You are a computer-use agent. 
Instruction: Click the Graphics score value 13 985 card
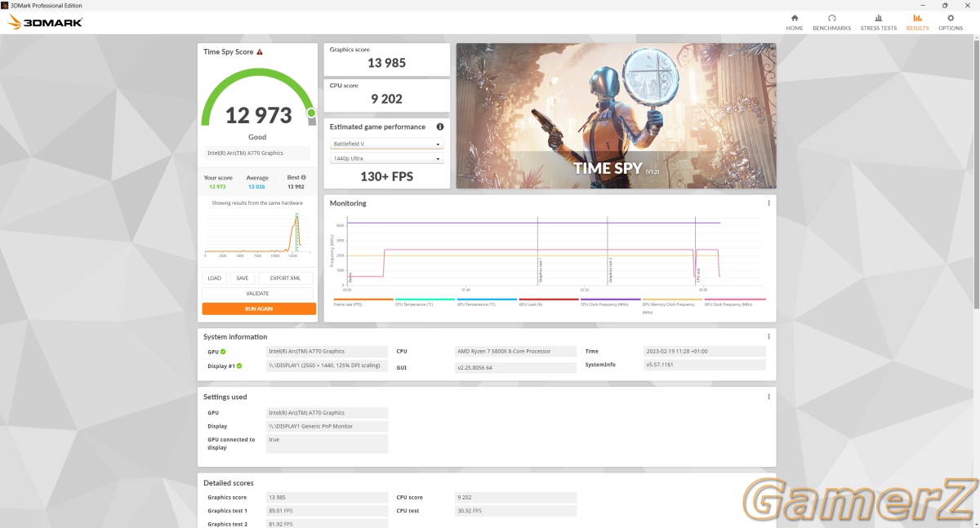pos(387,59)
